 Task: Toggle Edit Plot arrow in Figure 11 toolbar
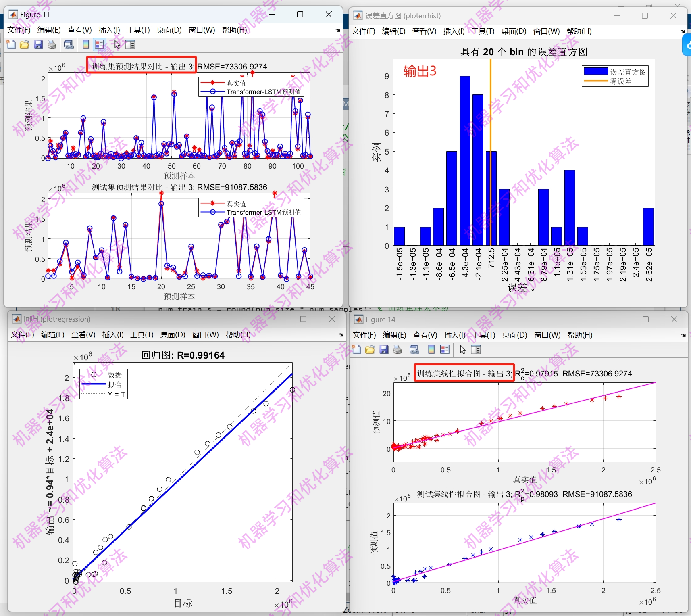click(x=117, y=44)
